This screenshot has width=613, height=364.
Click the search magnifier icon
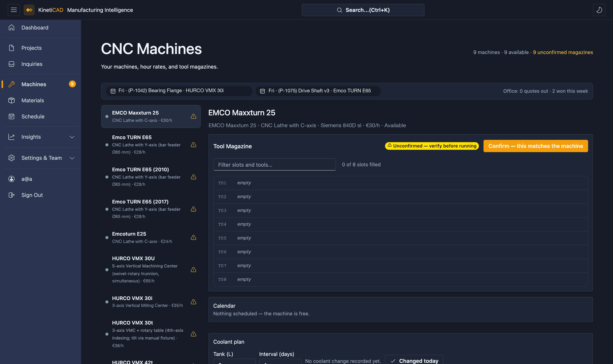[339, 10]
